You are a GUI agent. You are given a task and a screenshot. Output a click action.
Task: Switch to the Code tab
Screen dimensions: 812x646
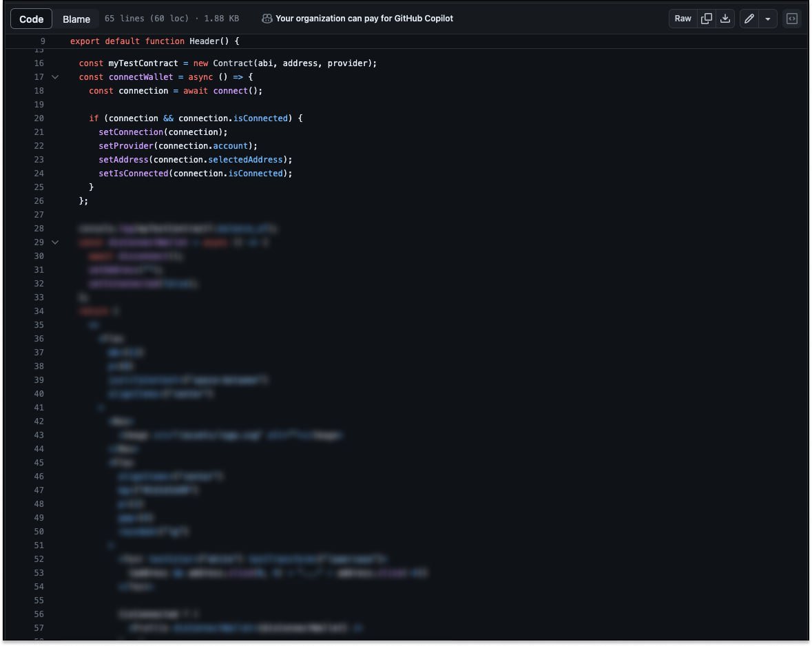click(31, 19)
